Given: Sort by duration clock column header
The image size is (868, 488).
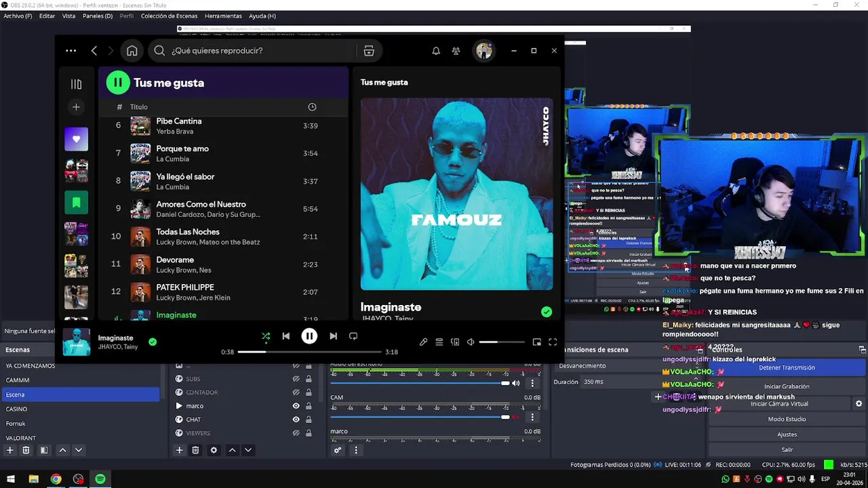Looking at the screenshot, I should [312, 107].
